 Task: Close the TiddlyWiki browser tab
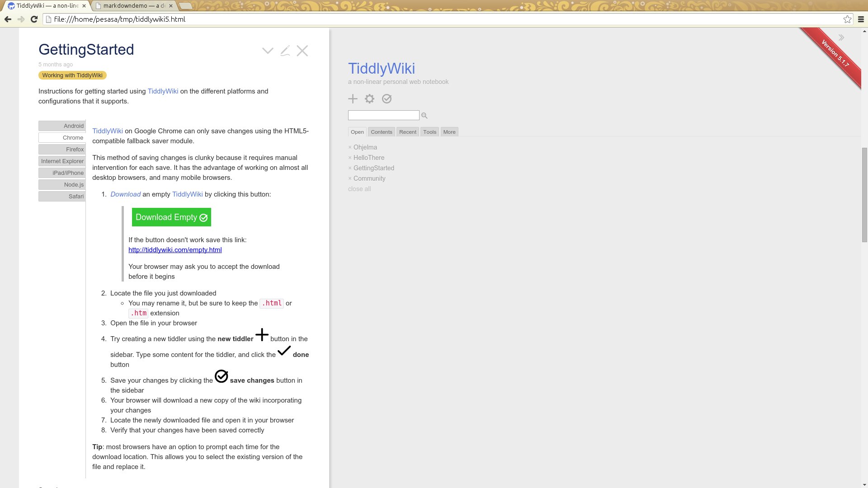click(84, 6)
